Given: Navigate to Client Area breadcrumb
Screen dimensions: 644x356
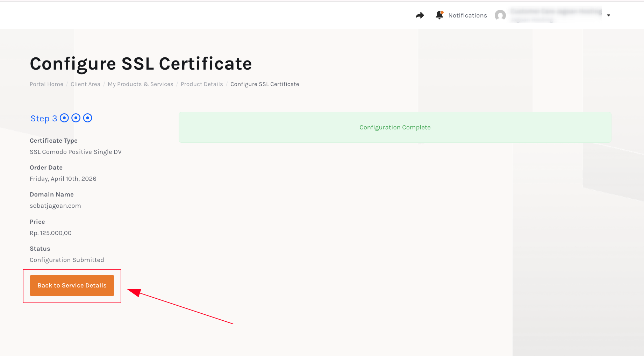Looking at the screenshot, I should click(x=85, y=84).
